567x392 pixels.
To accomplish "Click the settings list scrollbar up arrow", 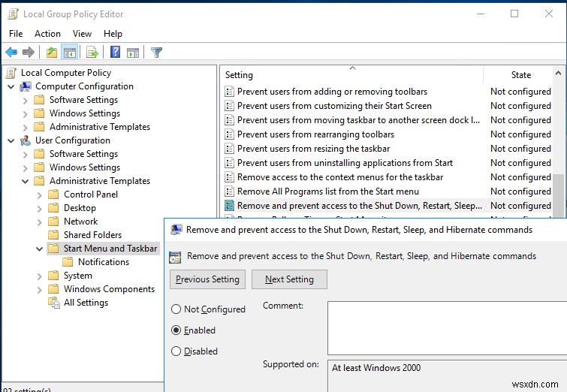I will [x=558, y=73].
